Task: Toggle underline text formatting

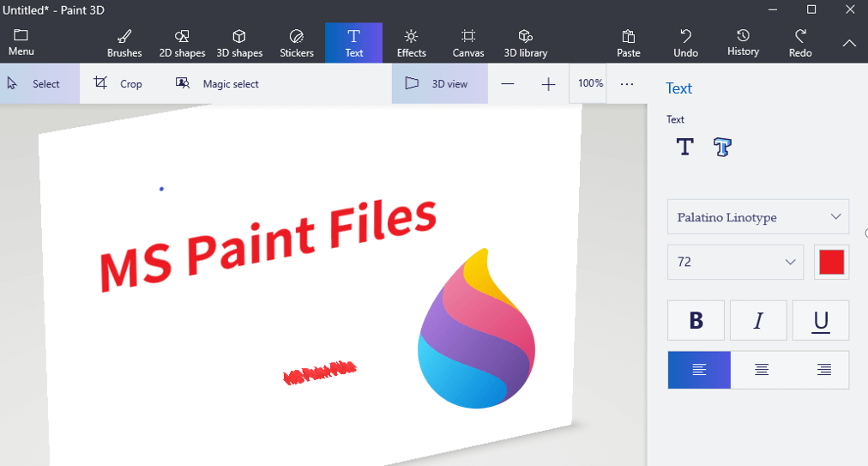Action: click(x=821, y=320)
